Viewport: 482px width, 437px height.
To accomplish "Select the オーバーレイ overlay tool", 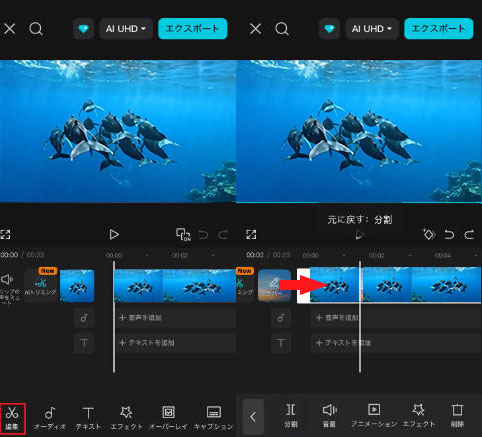I will (x=168, y=418).
